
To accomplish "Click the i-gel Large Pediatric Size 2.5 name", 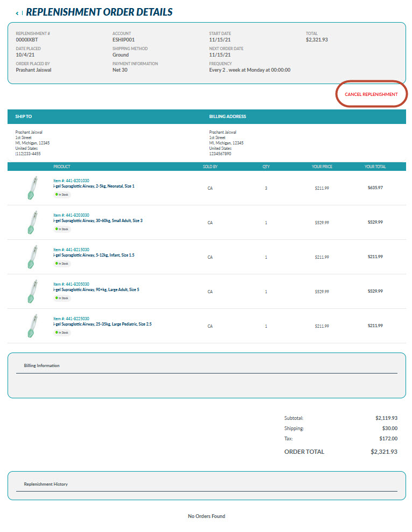I will [102, 324].
